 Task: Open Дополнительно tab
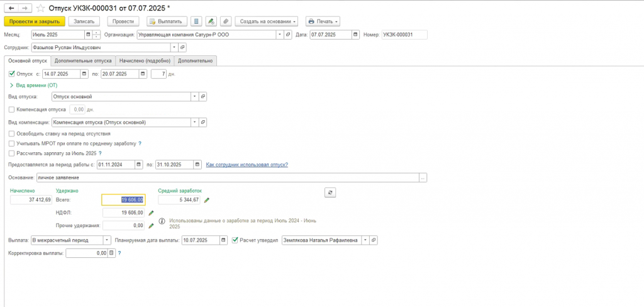tap(196, 60)
